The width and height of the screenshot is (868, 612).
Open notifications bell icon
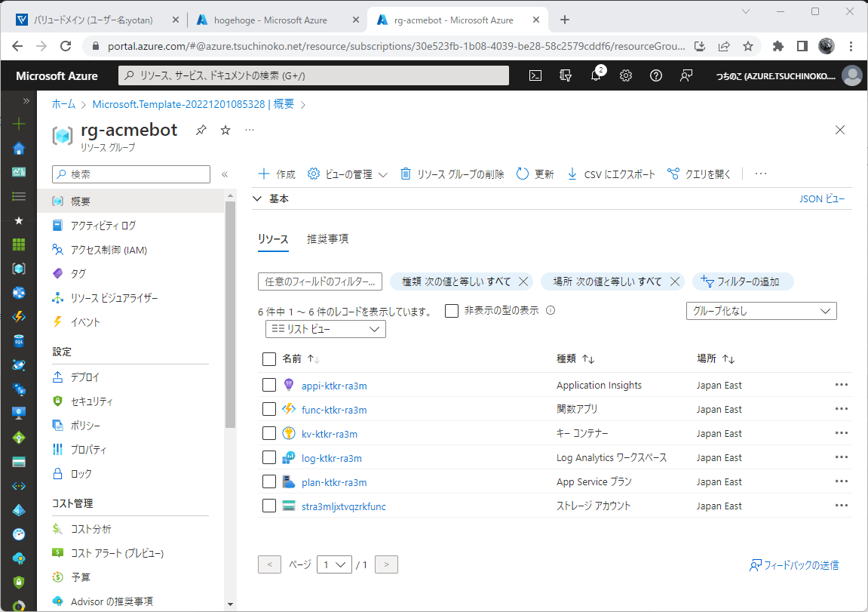[596, 76]
